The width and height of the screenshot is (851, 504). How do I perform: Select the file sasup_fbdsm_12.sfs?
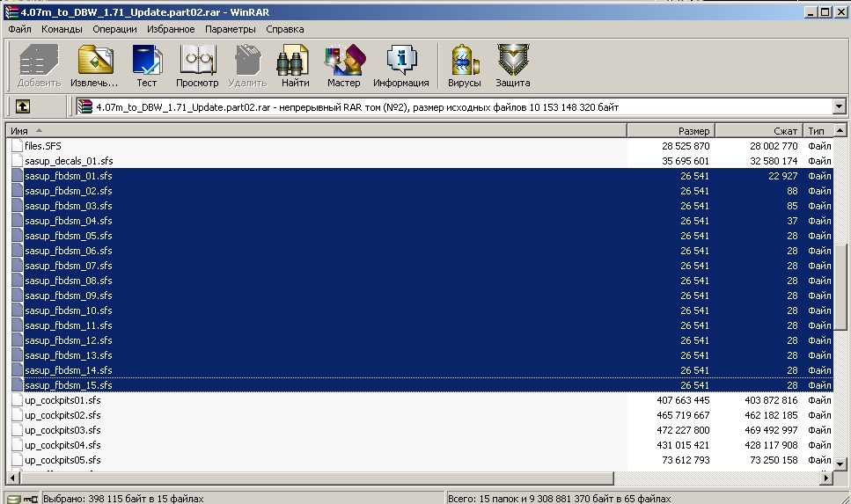[69, 340]
